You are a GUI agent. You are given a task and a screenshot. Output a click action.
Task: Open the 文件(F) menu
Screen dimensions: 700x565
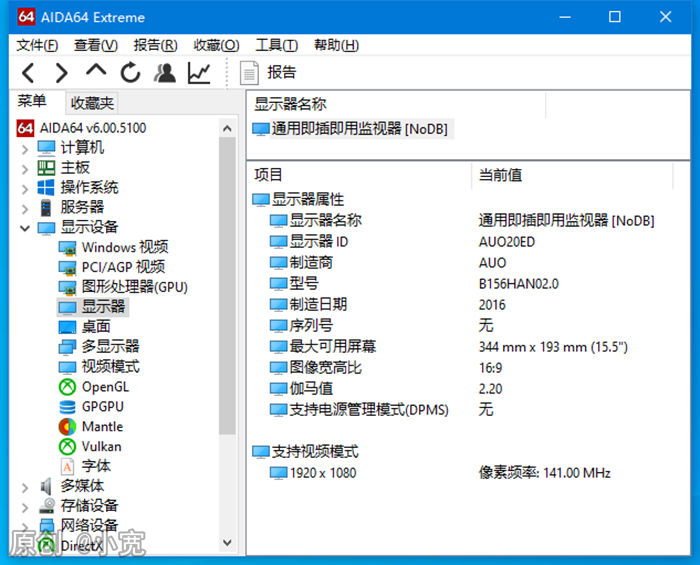(37, 45)
